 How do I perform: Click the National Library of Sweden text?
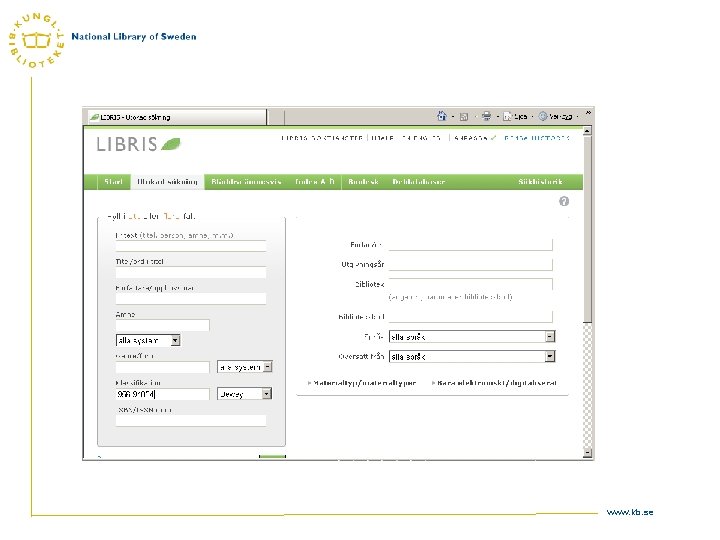(134, 37)
